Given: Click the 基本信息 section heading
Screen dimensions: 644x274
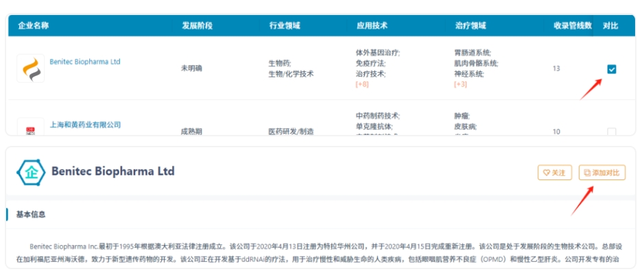Looking at the screenshot, I should [31, 214].
